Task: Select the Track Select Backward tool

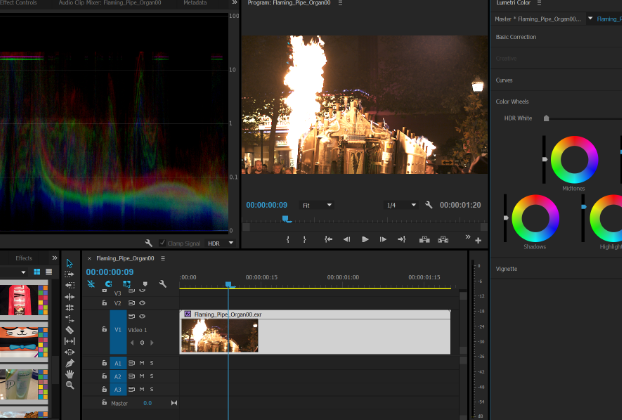Action: 69,285
